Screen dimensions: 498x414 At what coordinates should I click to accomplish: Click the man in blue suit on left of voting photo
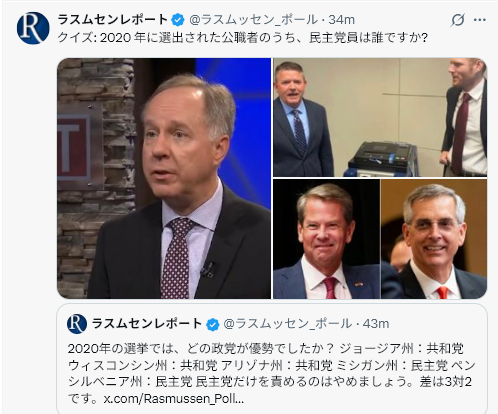pos(300,120)
